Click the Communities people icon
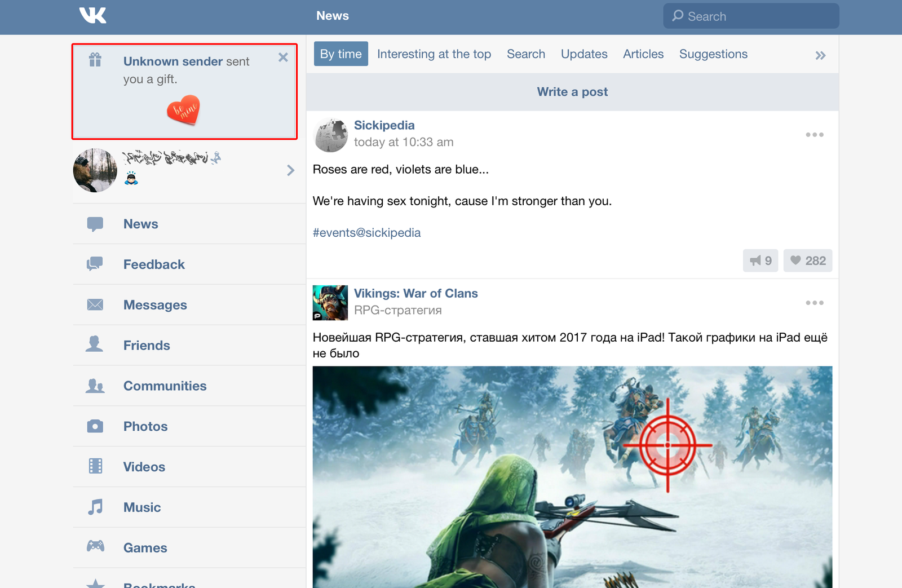Image resolution: width=902 pixels, height=588 pixels. click(x=95, y=386)
